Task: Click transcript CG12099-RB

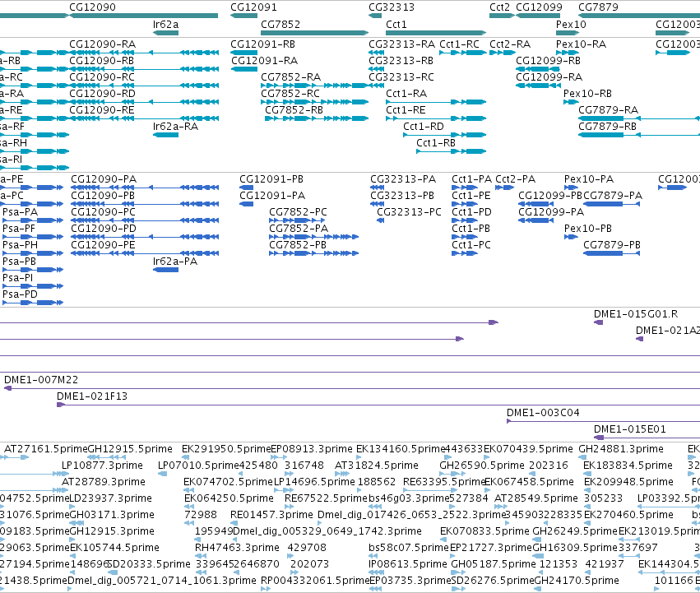Action: coord(538,69)
